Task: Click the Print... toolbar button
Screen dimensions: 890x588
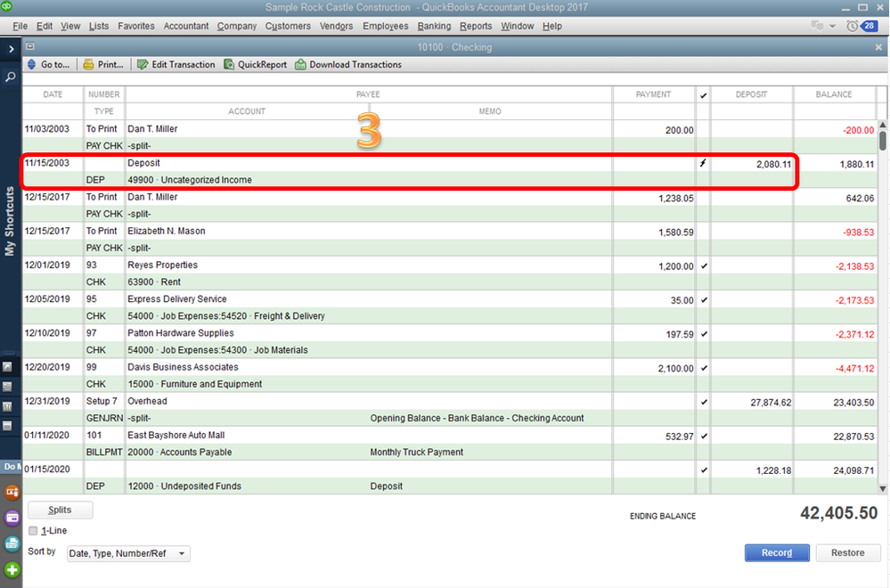Action: pos(103,65)
